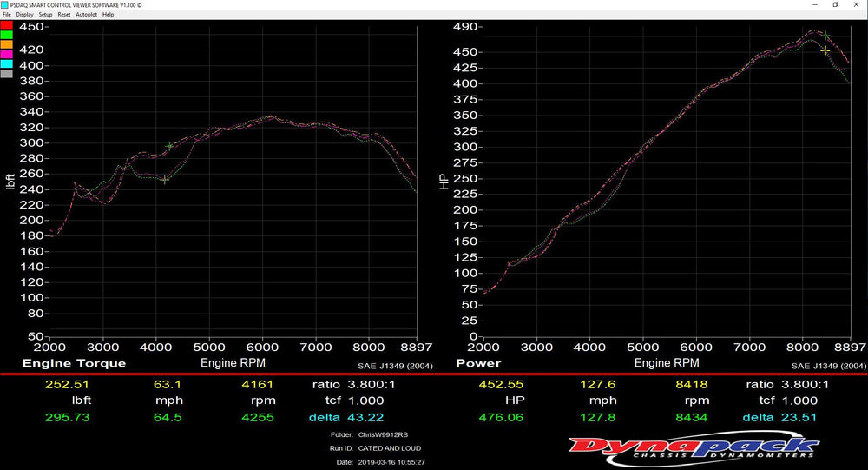Open the Autoplot menu
This screenshot has width=868, height=470.
coord(86,15)
